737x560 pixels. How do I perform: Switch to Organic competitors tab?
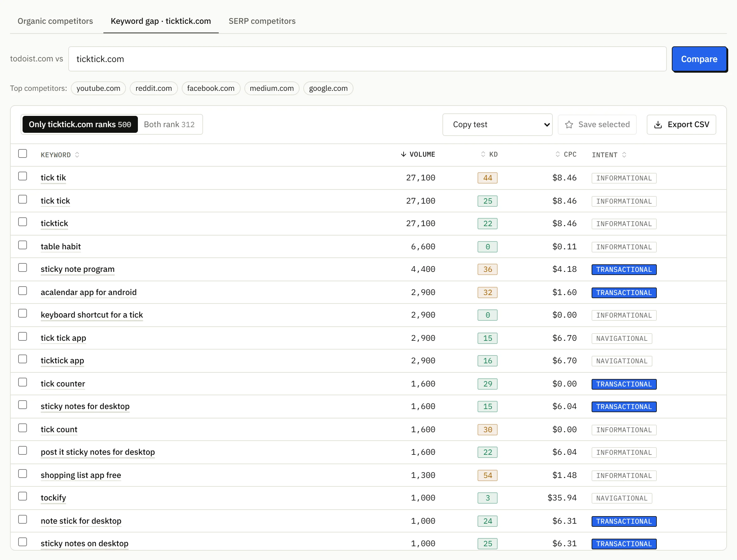coord(55,21)
